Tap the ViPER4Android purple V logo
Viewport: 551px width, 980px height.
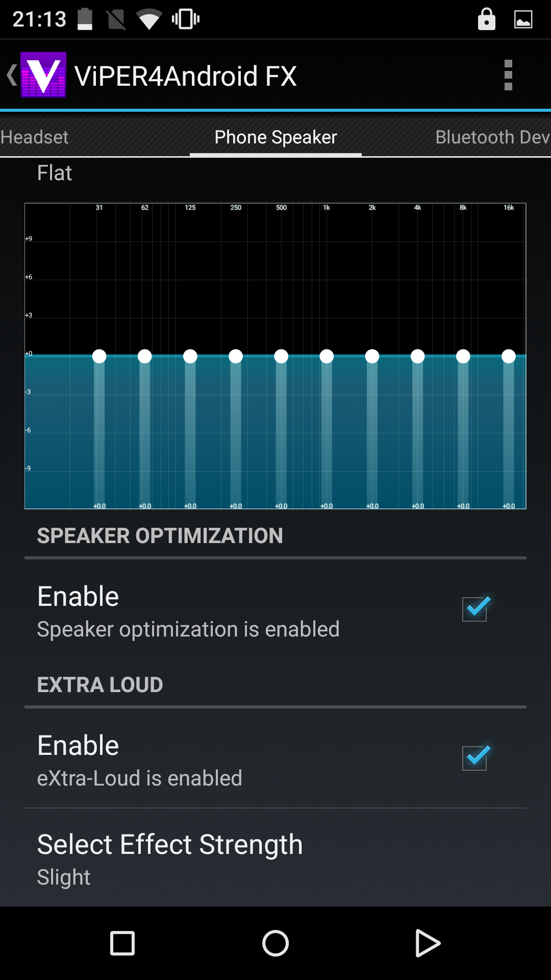click(x=43, y=75)
